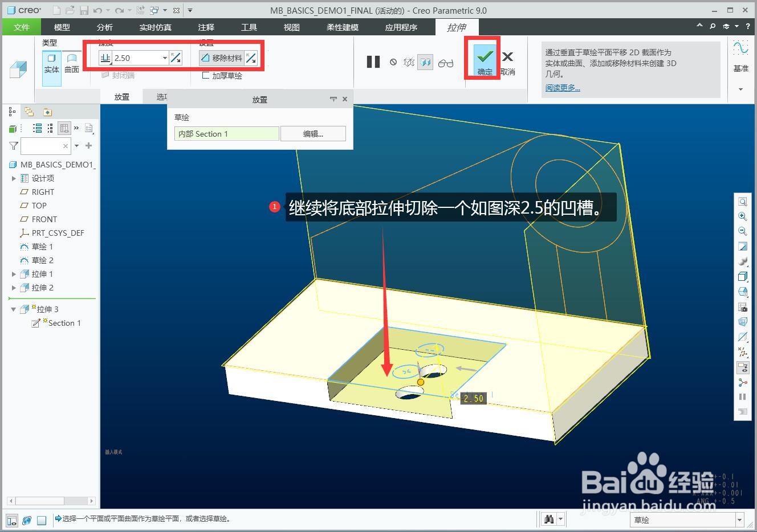The height and width of the screenshot is (532, 757).
Task: Open the 放置 dashboard tab
Action: tap(122, 97)
